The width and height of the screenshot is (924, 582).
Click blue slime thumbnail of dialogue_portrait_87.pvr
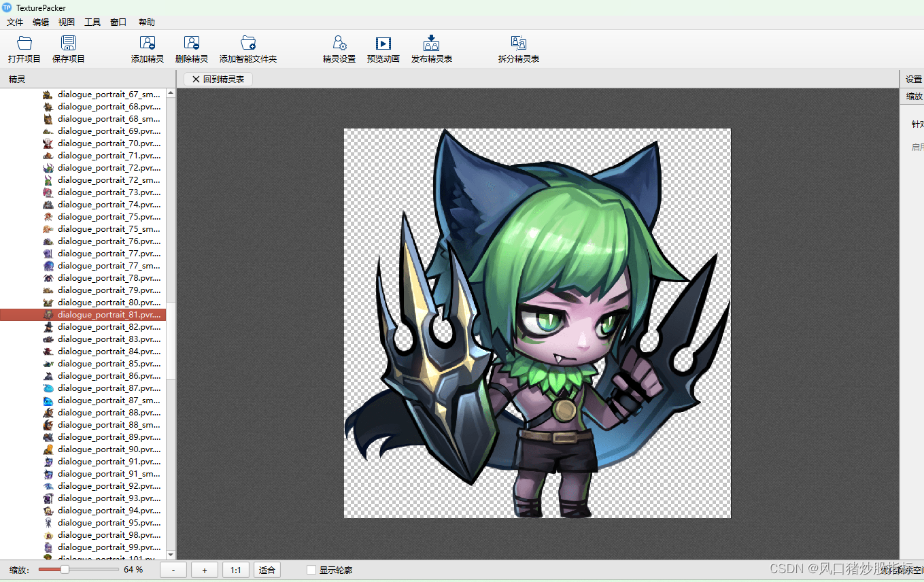(x=48, y=388)
